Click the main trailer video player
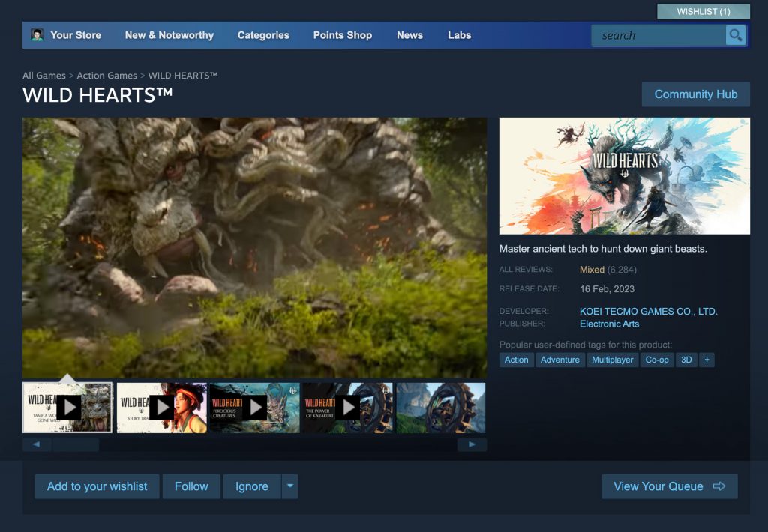The width and height of the screenshot is (768, 532). pos(255,248)
